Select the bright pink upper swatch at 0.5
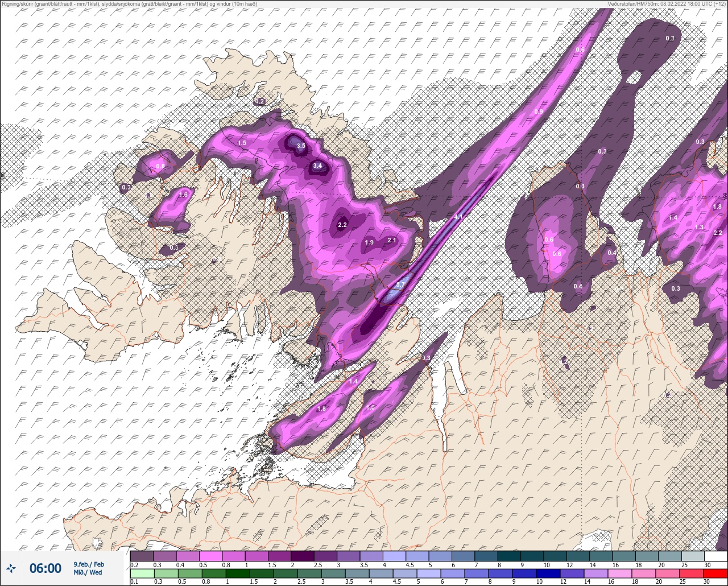 (210, 556)
